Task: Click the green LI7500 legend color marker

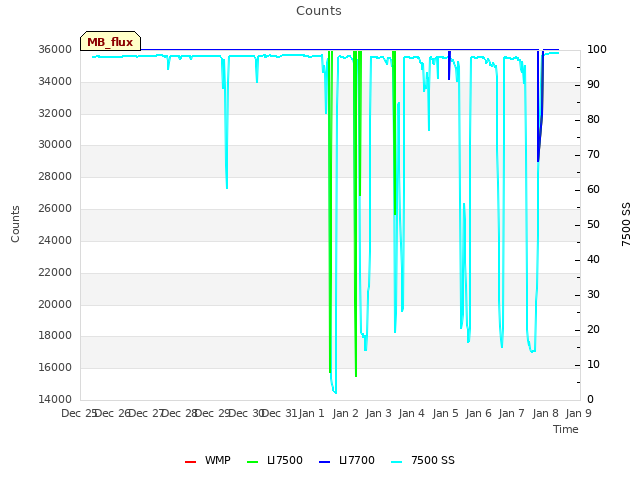Action: (x=253, y=462)
